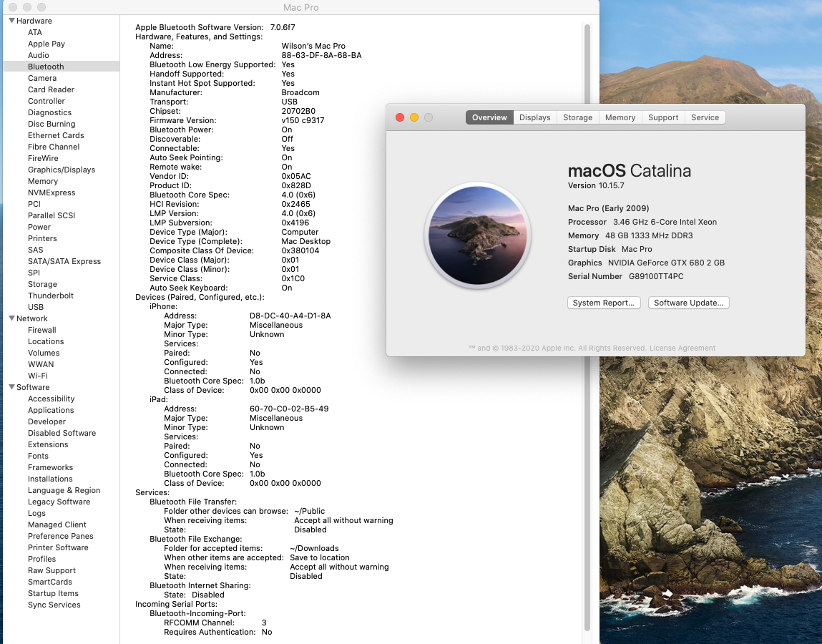822x644 pixels.
Task: Open the Support tab
Action: (663, 117)
